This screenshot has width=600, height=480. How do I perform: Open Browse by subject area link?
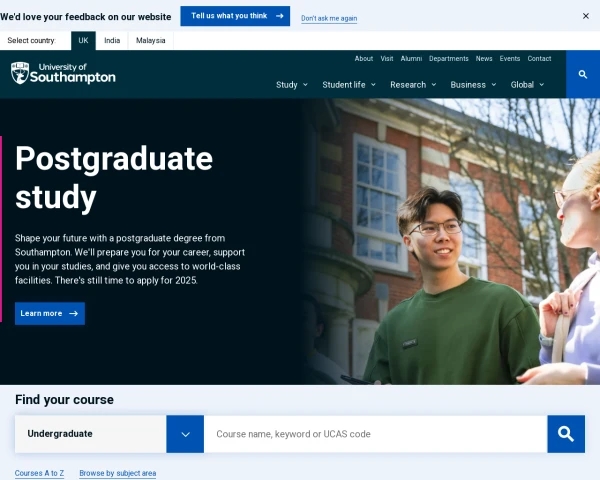tap(117, 473)
